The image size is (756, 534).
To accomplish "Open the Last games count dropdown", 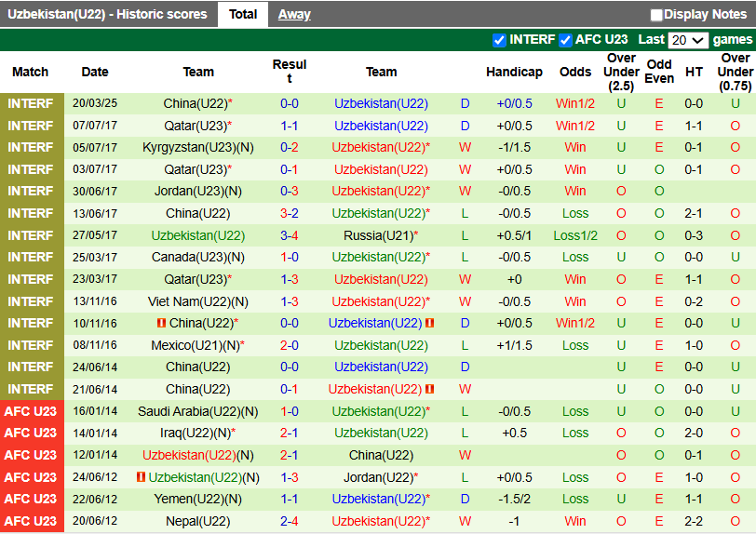I will tap(687, 40).
